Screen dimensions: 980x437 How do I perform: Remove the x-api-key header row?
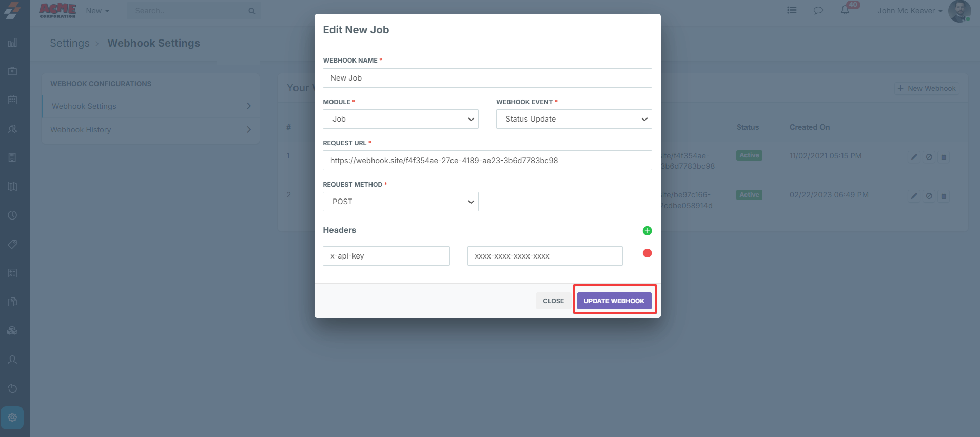647,253
